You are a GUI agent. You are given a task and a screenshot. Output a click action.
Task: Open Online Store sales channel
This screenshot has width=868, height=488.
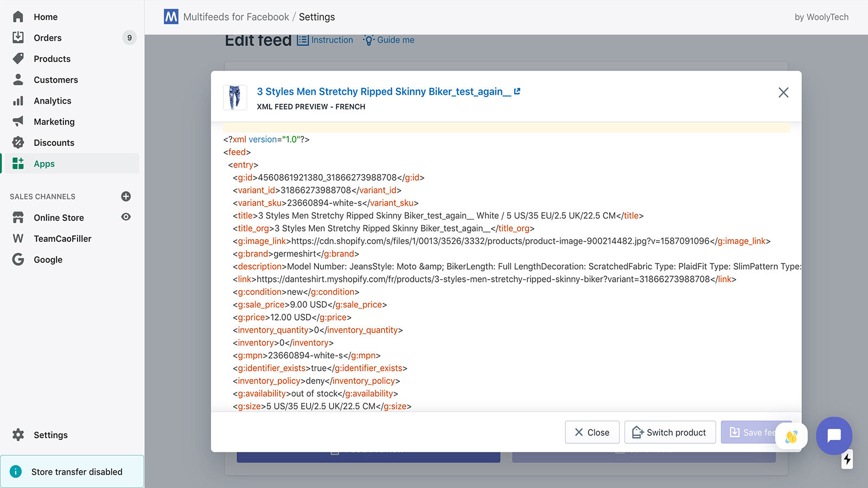pos(59,217)
